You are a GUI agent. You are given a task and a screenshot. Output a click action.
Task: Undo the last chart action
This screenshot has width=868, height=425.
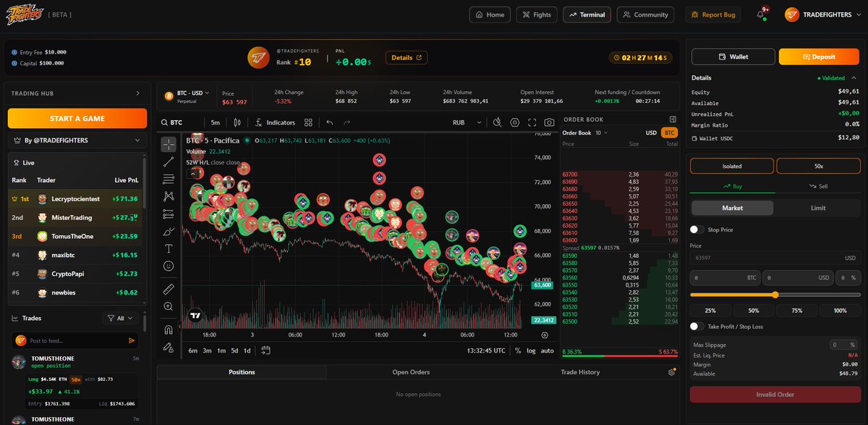[331, 123]
